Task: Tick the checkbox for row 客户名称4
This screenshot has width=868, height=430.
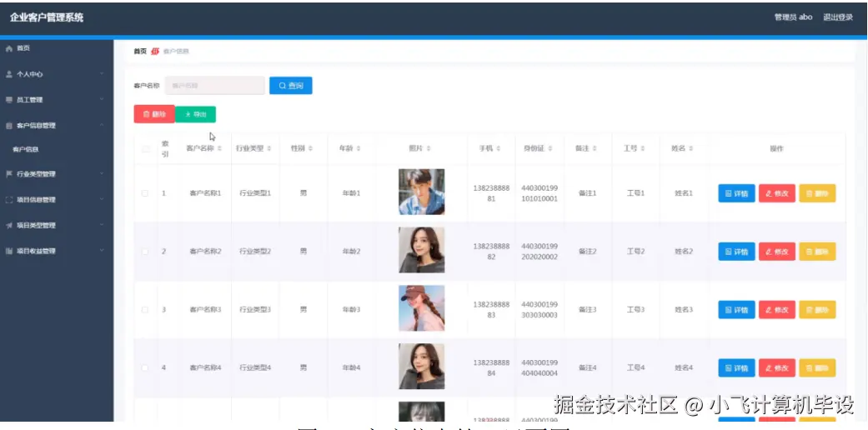Action: tap(145, 367)
